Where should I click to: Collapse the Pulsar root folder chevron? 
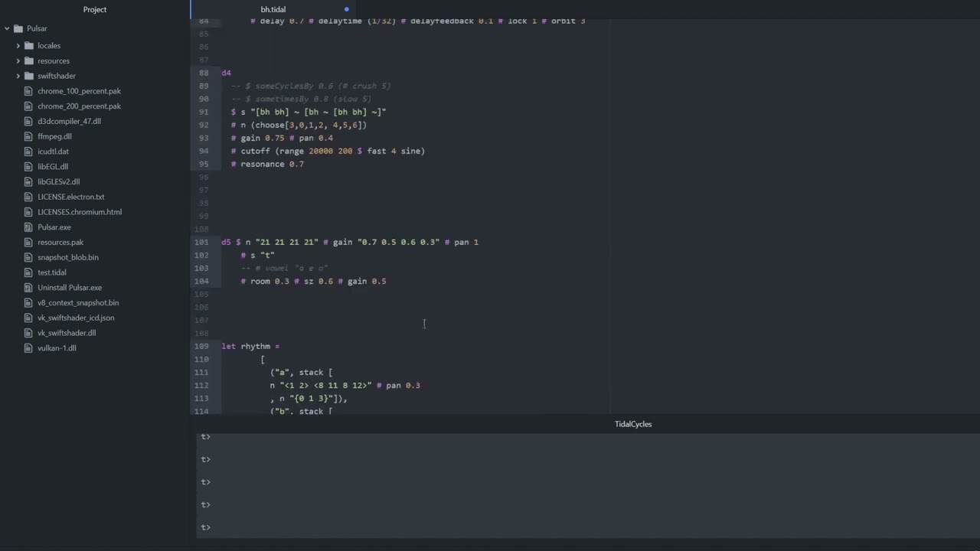[7, 29]
